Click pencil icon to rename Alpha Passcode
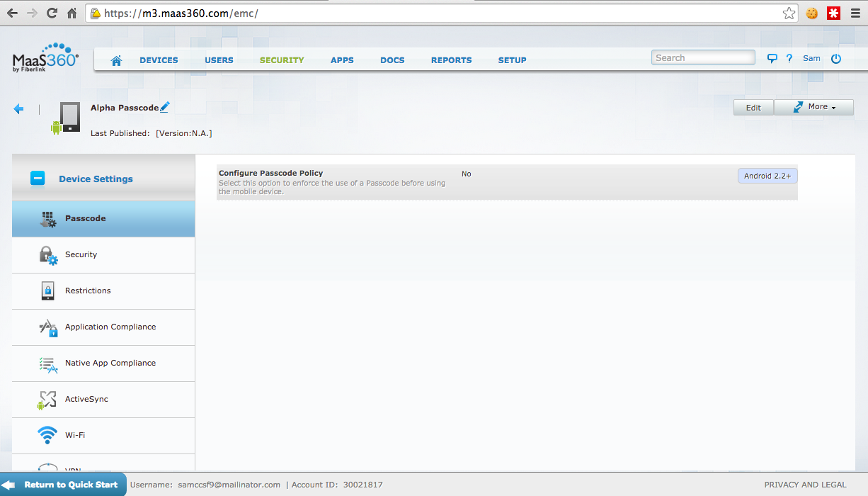 165,107
